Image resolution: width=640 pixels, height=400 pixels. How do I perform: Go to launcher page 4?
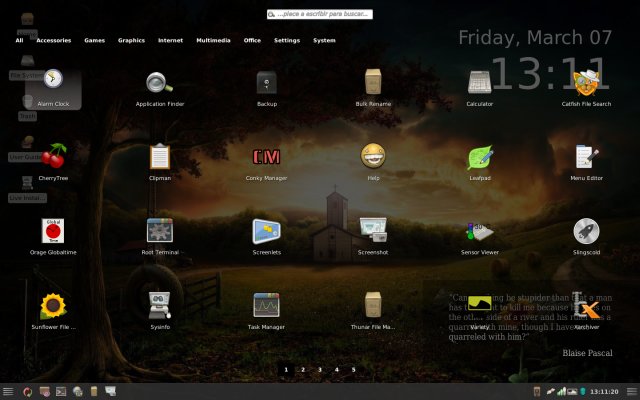[x=336, y=370]
